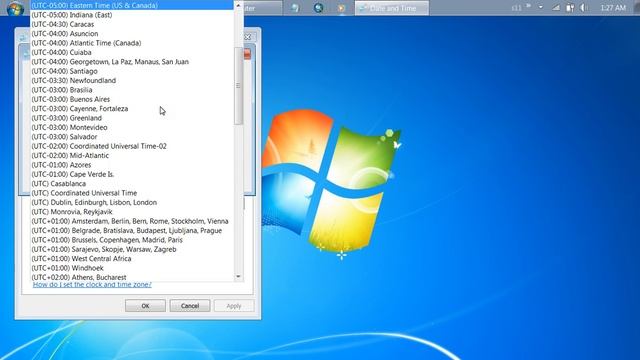This screenshot has width=640, height=360.
Task: Select Eastern Time (US & Canada)
Action: pos(132,5)
